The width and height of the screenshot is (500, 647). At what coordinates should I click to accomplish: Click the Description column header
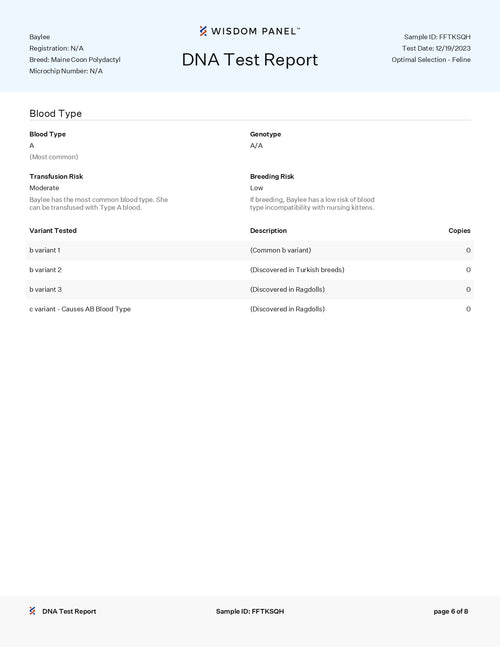coord(268,231)
